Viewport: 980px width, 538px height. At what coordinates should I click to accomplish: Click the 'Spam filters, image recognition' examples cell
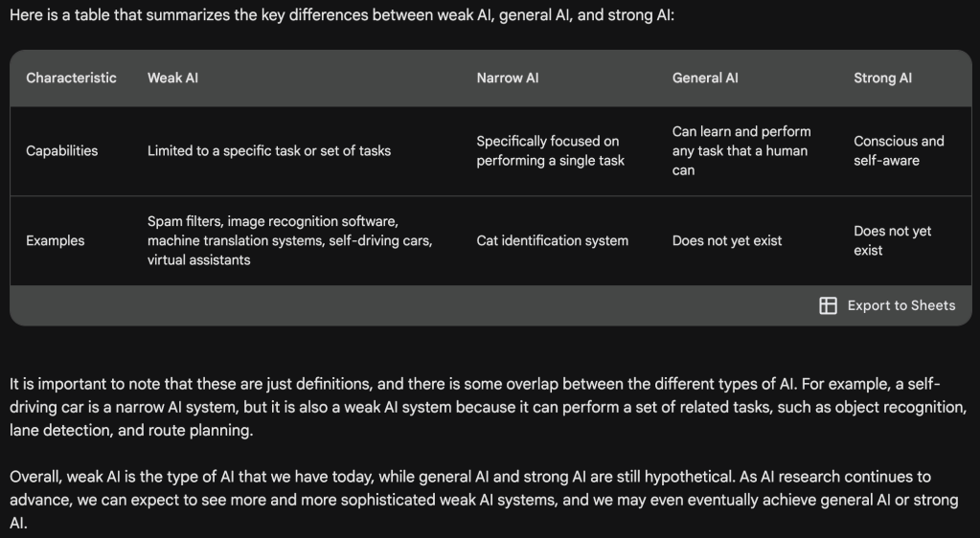289,240
